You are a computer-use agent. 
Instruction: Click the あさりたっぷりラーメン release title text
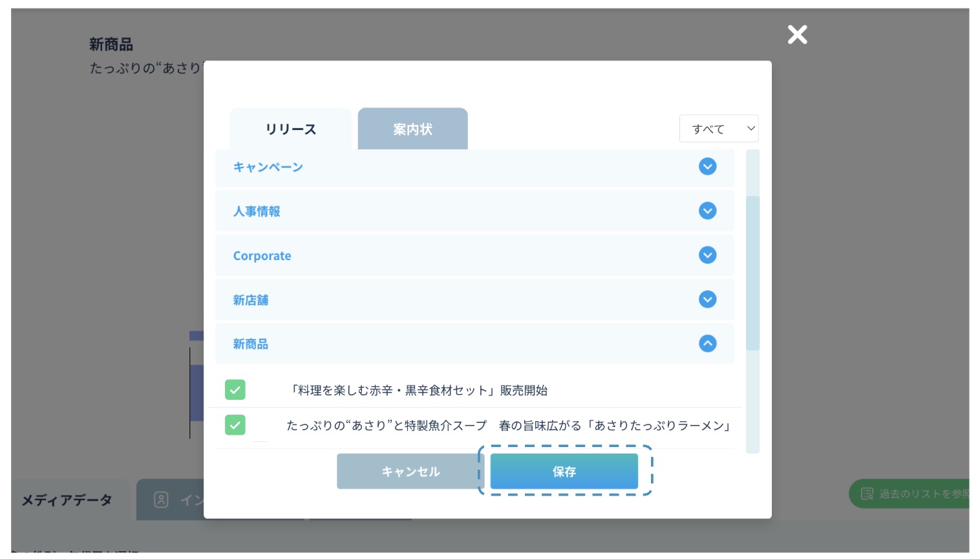point(508,426)
